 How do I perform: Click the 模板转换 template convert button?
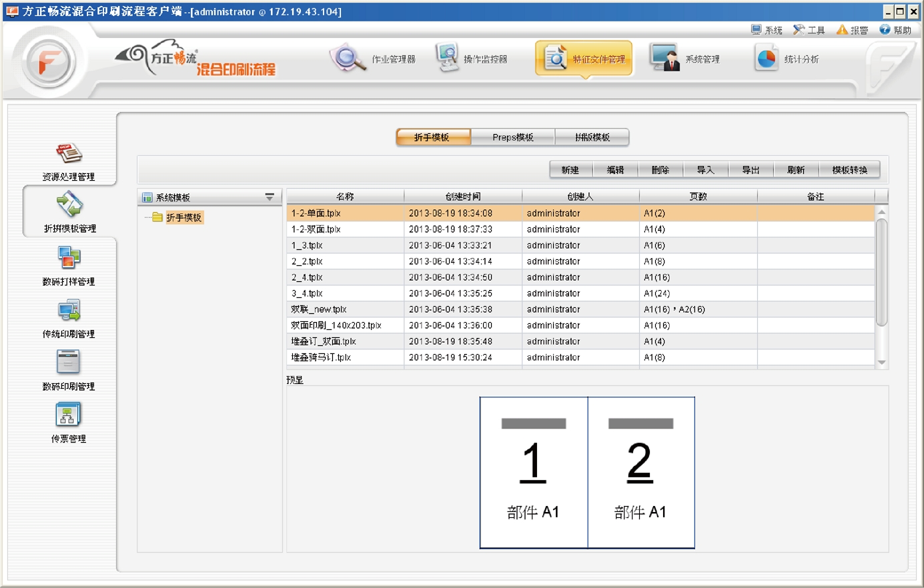[849, 170]
